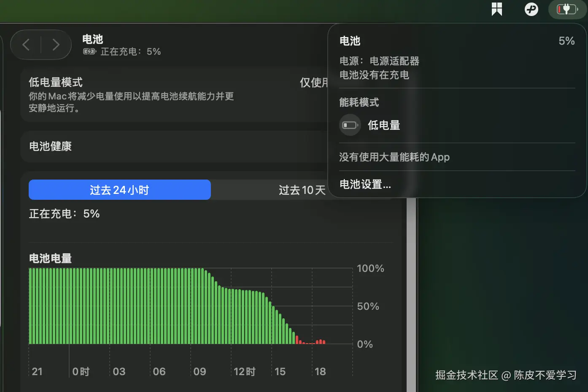Expand the 电池健康 section

[x=50, y=147]
